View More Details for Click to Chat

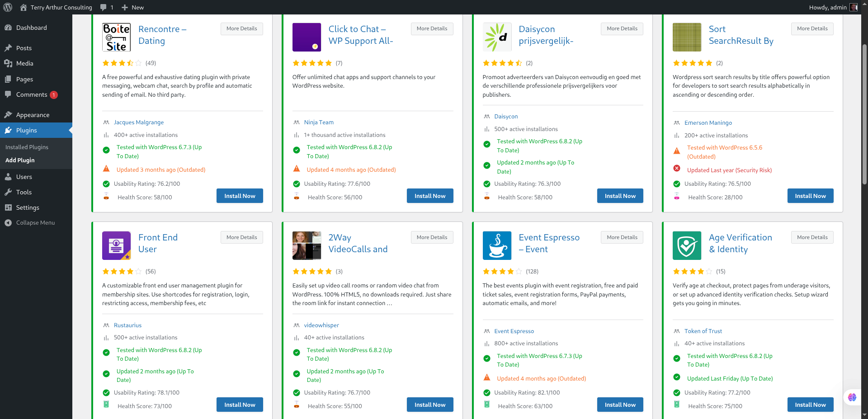pyautogui.click(x=432, y=28)
